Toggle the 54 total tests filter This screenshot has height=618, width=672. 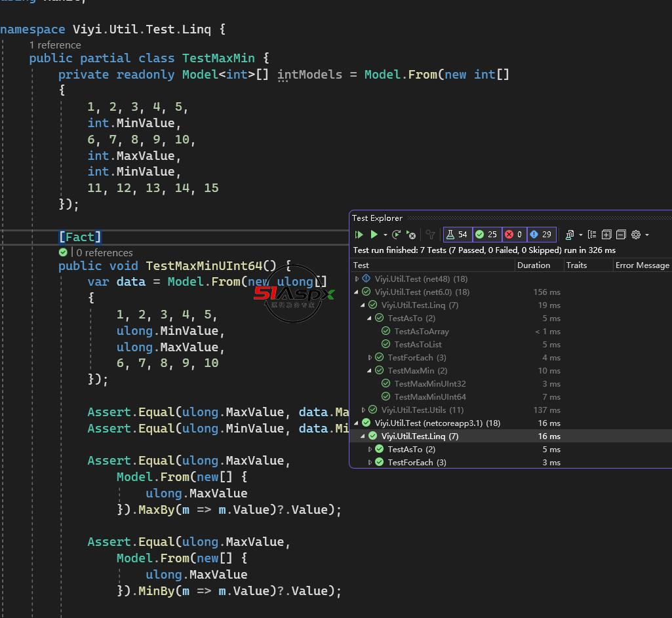[458, 235]
